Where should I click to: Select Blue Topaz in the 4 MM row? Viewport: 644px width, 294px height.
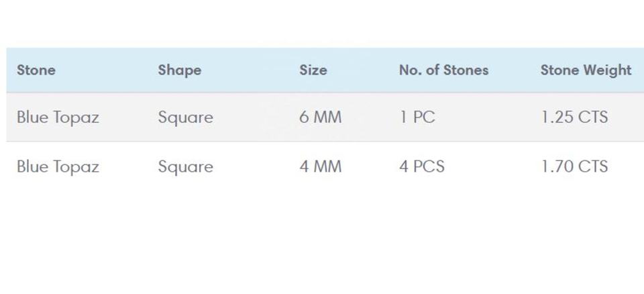click(x=58, y=166)
